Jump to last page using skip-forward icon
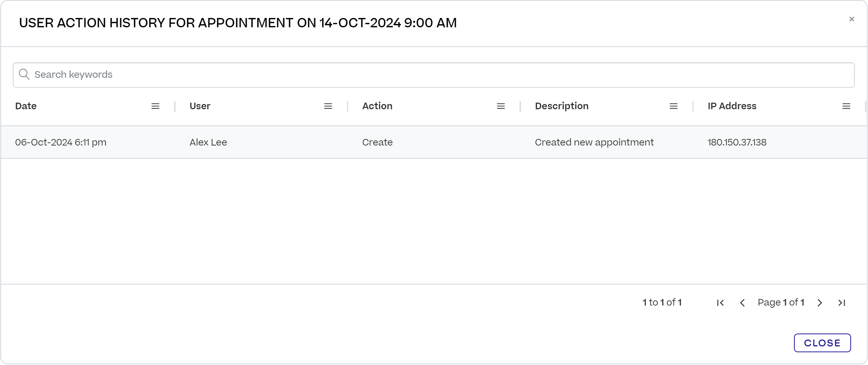Viewport: 868px width, 365px height. click(842, 302)
